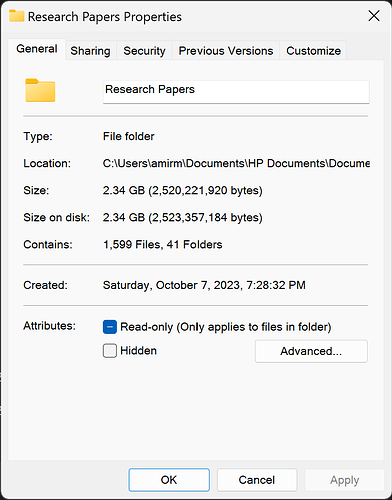This screenshot has width=392, height=500.
Task: Open the Advanced attributes dialog
Action: [x=311, y=351]
